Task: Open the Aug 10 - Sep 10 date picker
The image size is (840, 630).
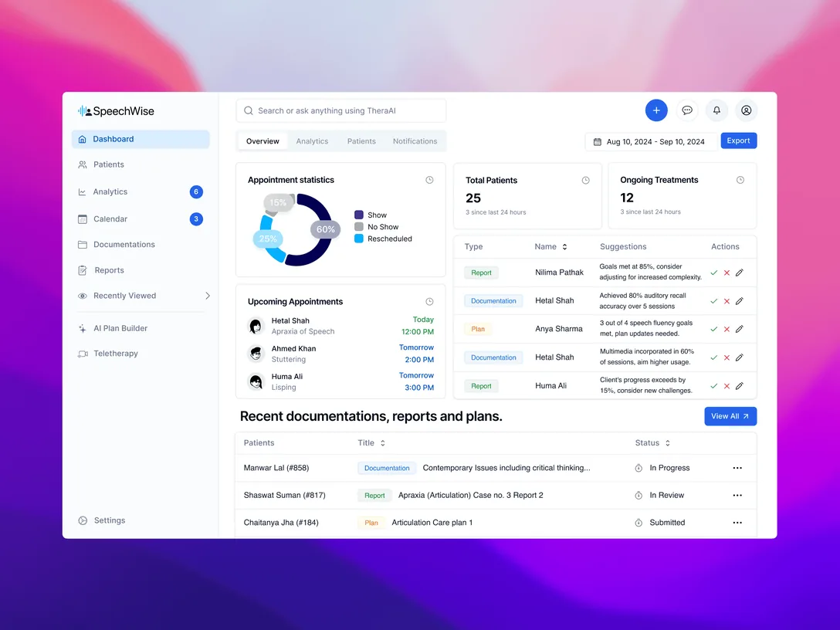Action: 651,141
